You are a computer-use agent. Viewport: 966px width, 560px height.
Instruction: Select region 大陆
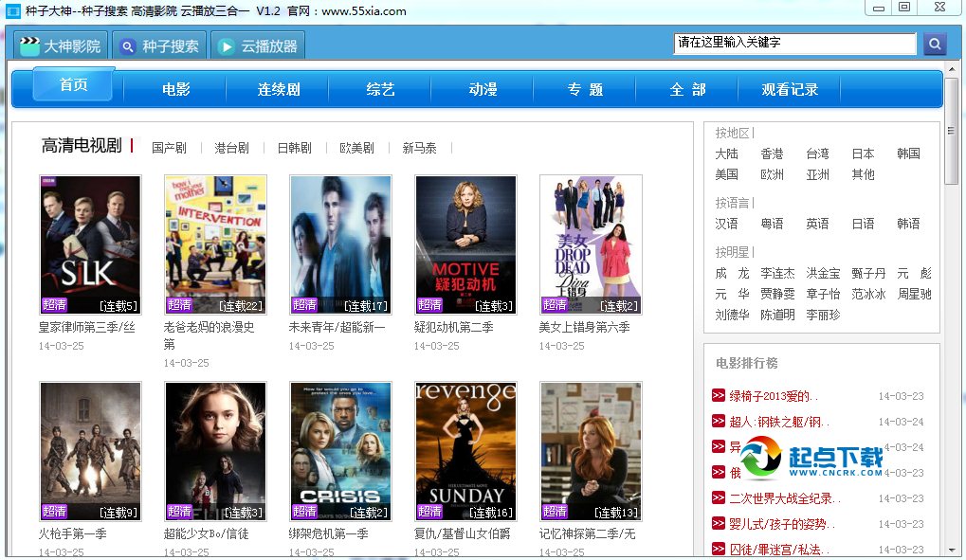(x=726, y=154)
